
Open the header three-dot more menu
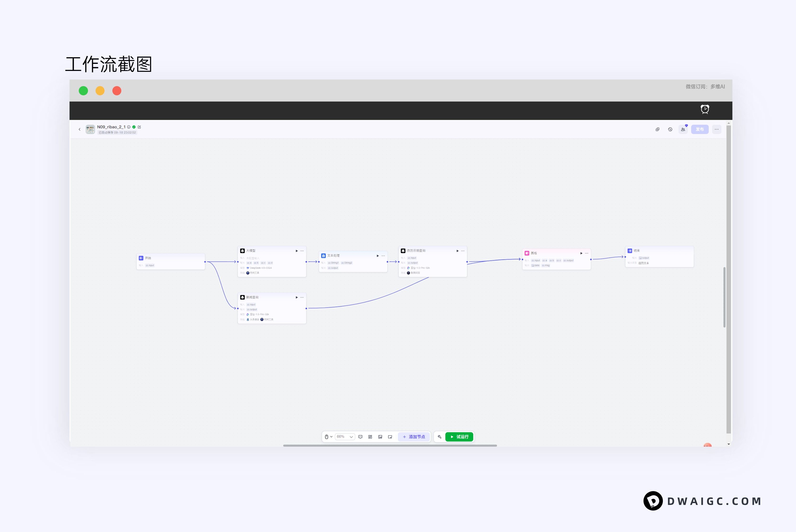pos(716,129)
